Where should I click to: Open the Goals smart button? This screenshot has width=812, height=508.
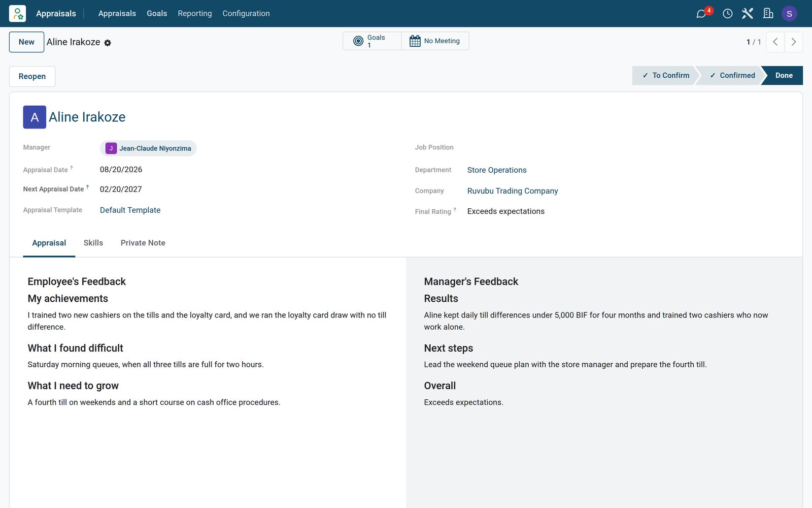click(x=372, y=41)
